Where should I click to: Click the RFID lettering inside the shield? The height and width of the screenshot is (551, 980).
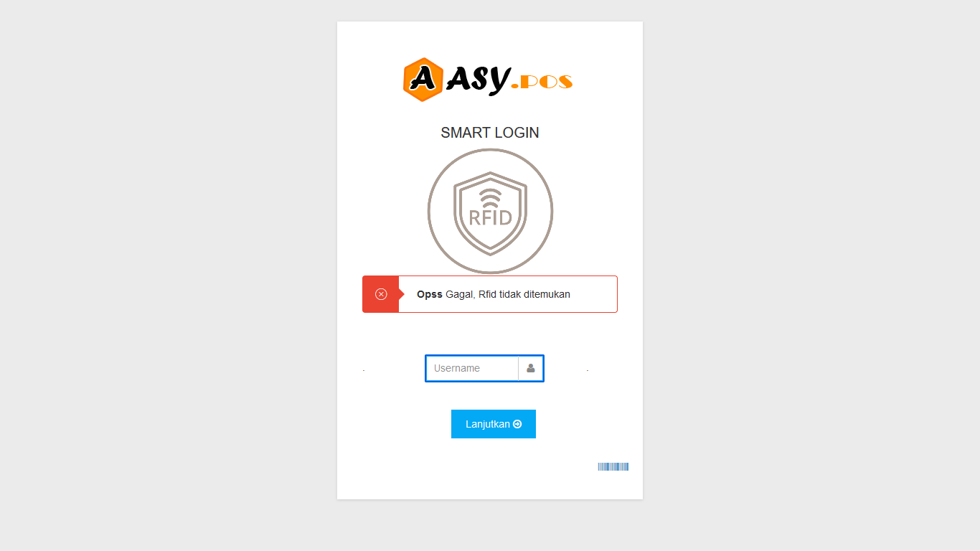click(490, 217)
